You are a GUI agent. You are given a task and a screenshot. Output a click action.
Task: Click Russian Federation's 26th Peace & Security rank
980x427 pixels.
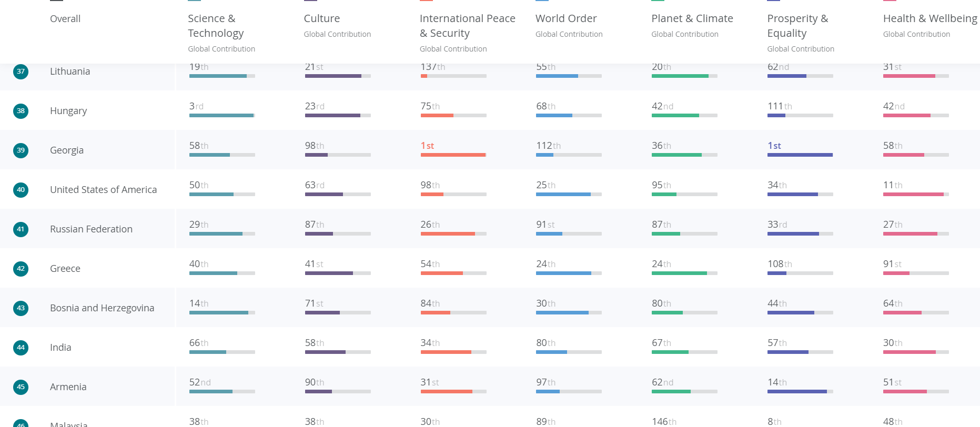click(430, 225)
